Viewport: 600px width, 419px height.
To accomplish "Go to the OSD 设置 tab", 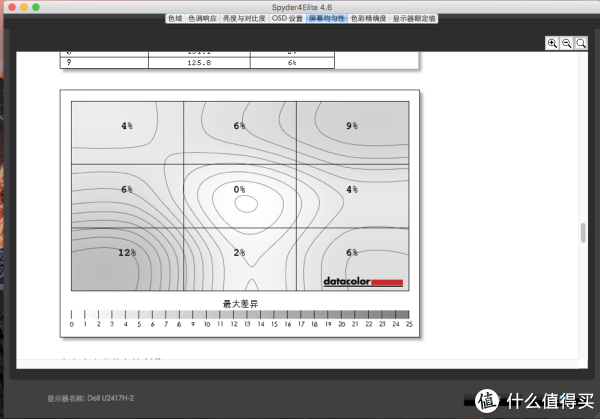I will pyautogui.click(x=287, y=18).
